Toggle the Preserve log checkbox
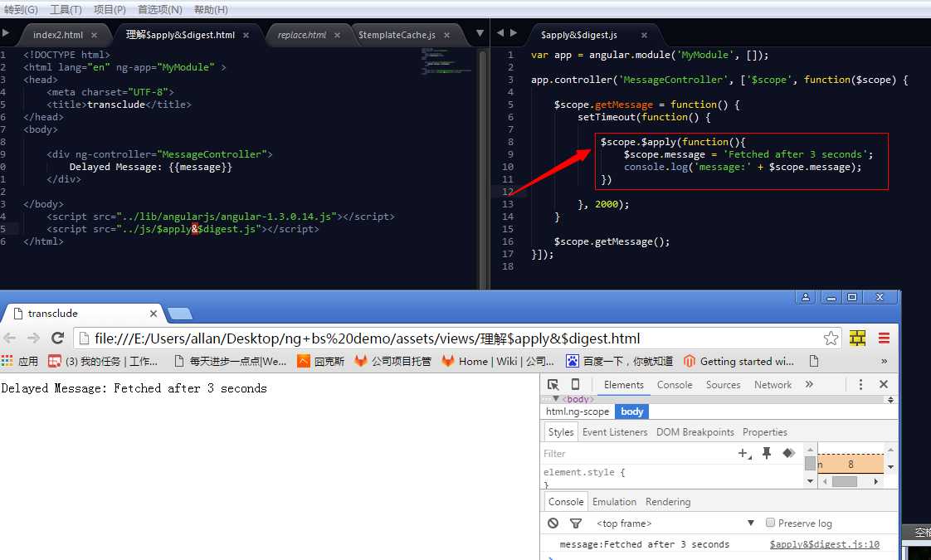 tap(770, 523)
